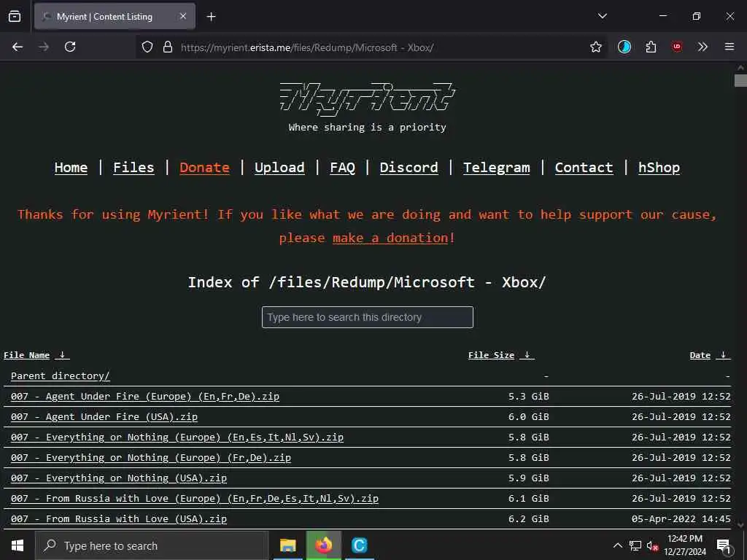Open the tracking protection shield icon

point(147,47)
